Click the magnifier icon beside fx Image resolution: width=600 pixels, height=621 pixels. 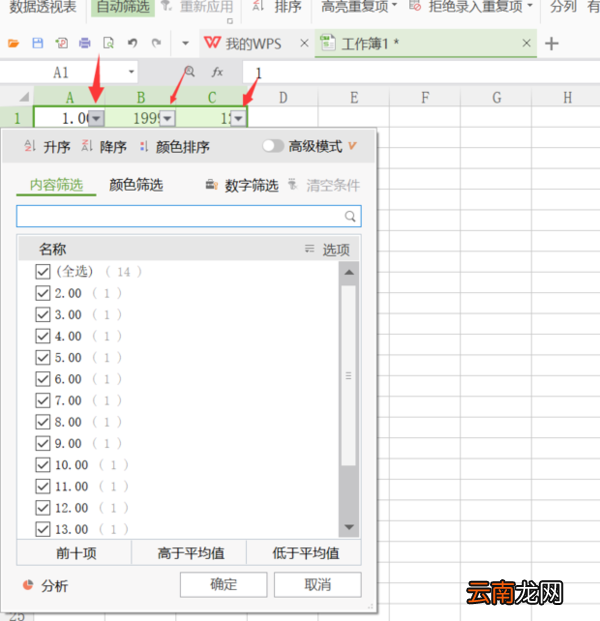coord(190,72)
